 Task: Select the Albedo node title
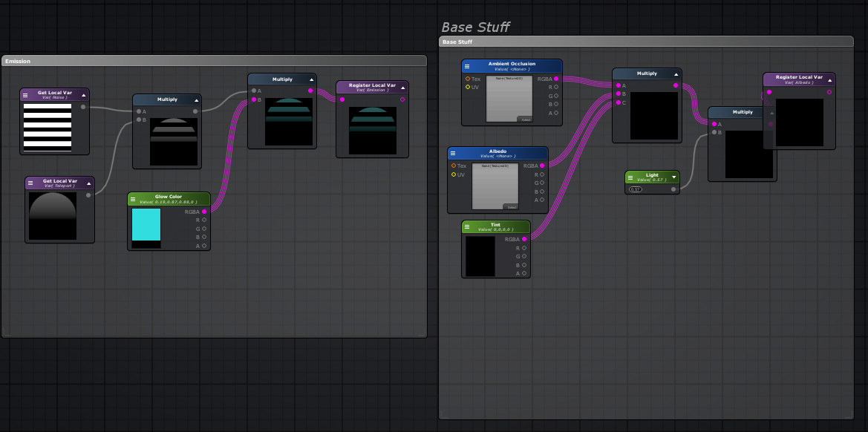point(497,151)
